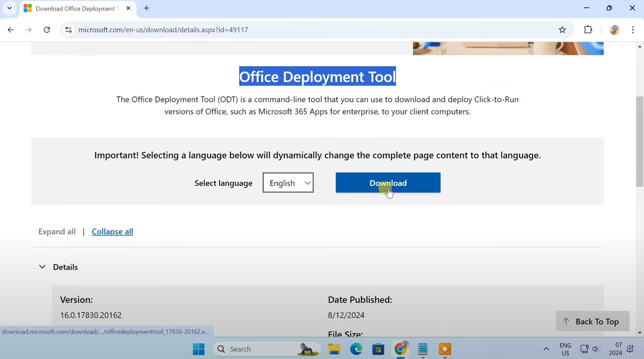Click the scrollbar down arrow
Image resolution: width=644 pixels, height=359 pixels.
tap(640, 332)
